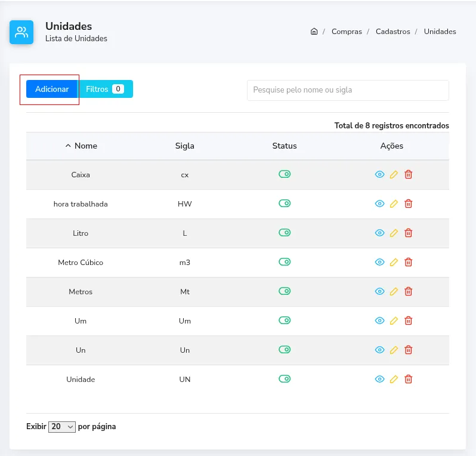
Task: Click the Filtros count badge 0
Action: [x=118, y=89]
